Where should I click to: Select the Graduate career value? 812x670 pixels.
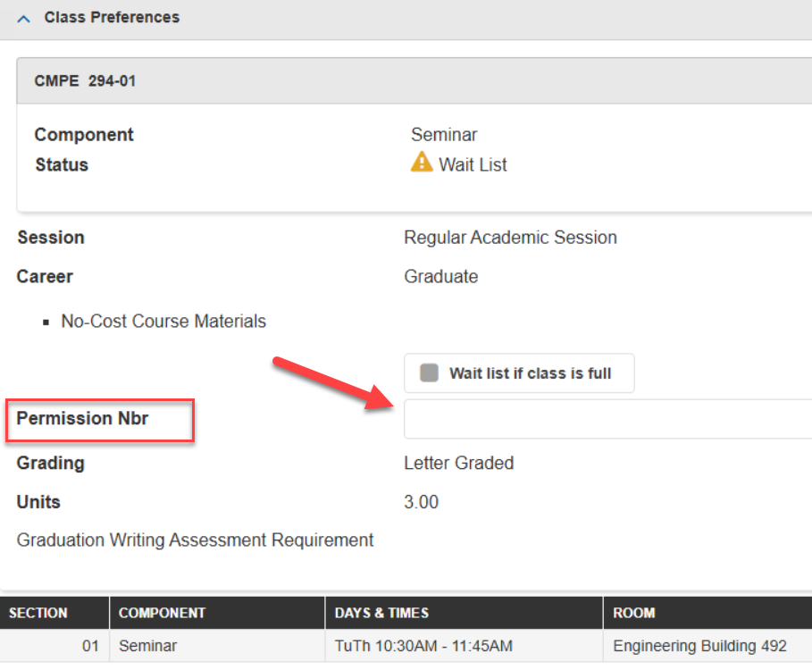[x=440, y=276]
